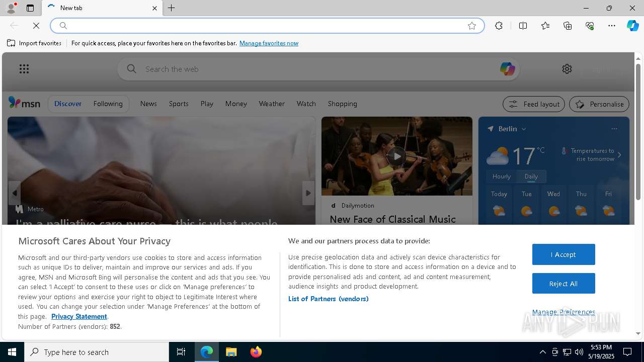Select Thu weather forecast

coord(581,204)
